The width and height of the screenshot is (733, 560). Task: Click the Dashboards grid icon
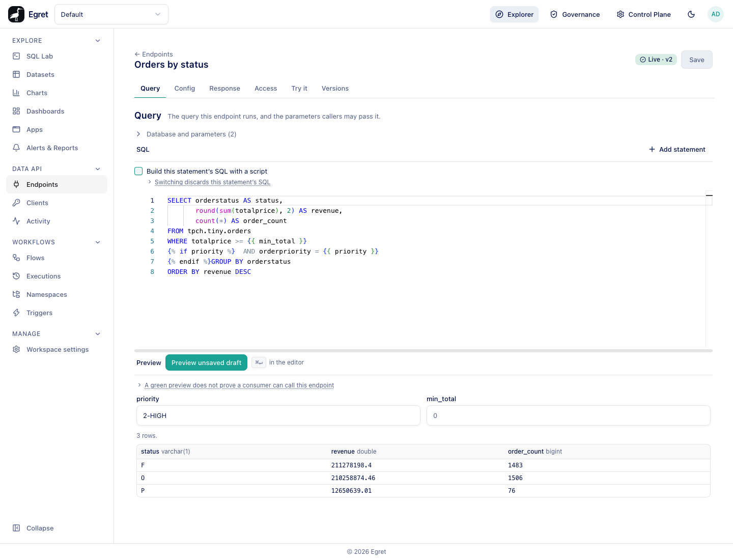(x=16, y=111)
